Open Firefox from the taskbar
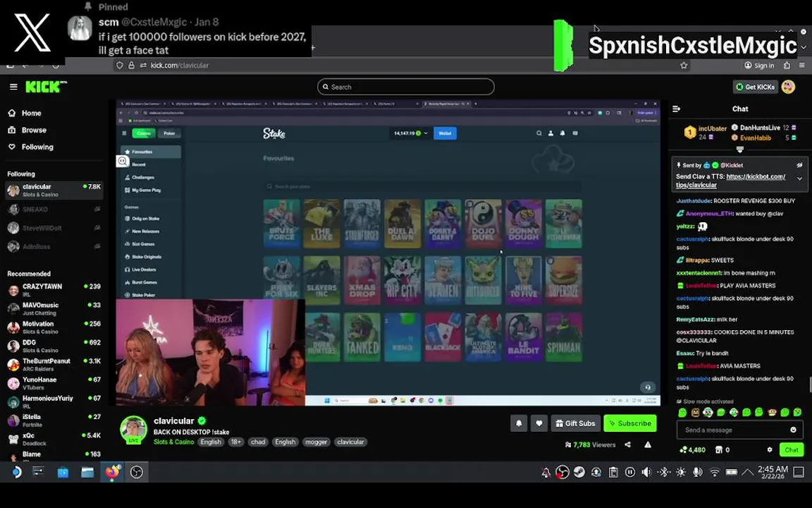Viewport: 812px width, 508px height. tap(112, 472)
